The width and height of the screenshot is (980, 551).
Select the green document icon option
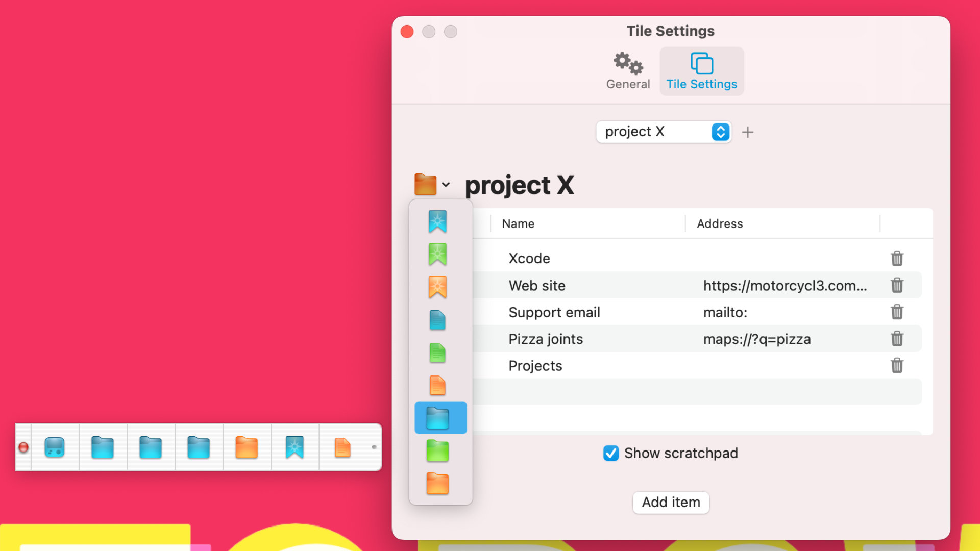(437, 353)
